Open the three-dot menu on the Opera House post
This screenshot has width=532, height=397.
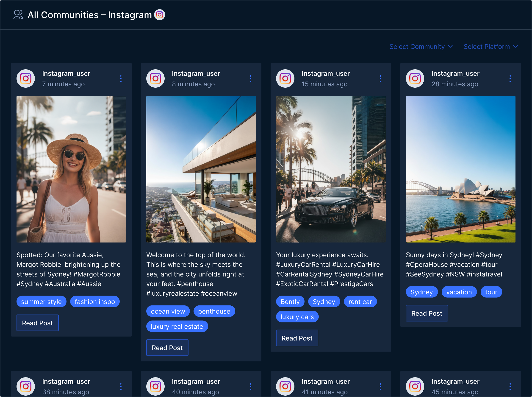click(x=510, y=78)
